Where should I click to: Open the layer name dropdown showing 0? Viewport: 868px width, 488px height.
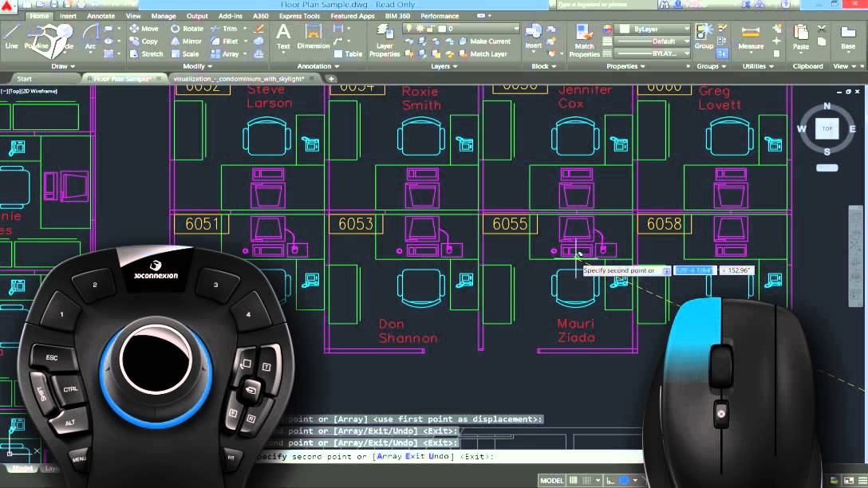[x=462, y=28]
